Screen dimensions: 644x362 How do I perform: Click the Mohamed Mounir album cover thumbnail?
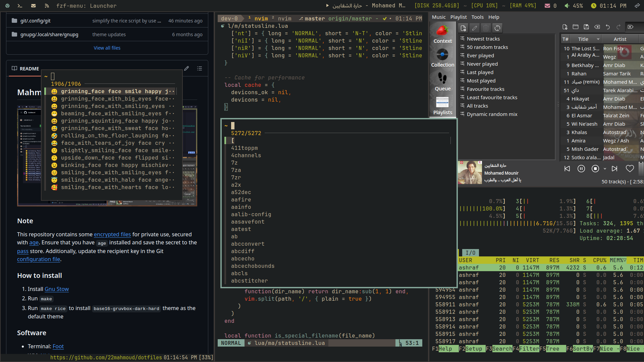[470, 173]
